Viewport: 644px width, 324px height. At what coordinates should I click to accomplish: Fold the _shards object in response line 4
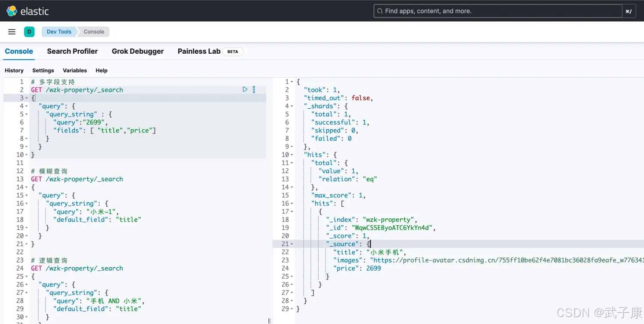tap(292, 106)
